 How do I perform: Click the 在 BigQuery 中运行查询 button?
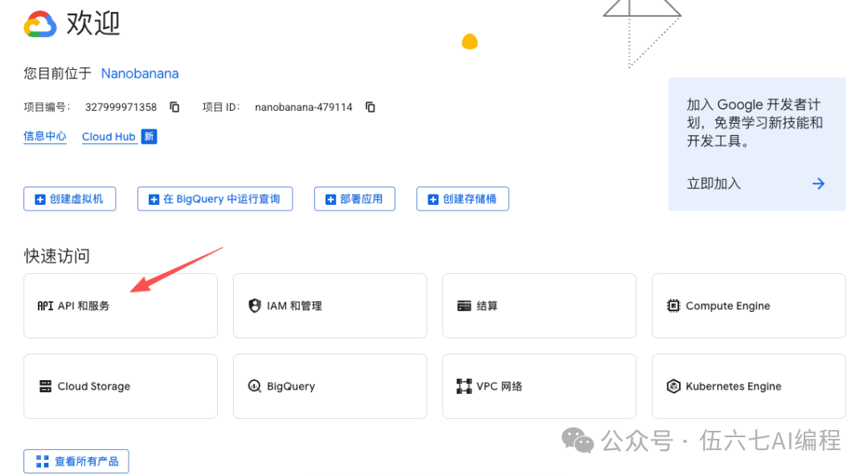pyautogui.click(x=215, y=199)
